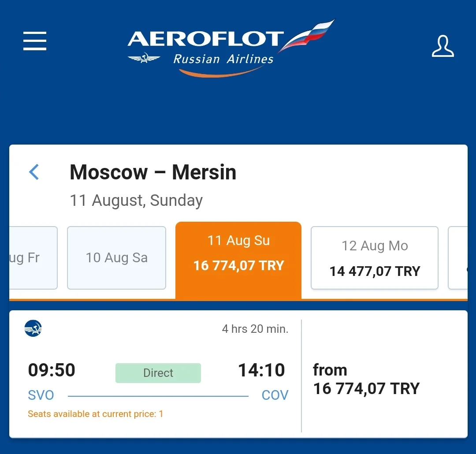
Task: Select the 11 Aug Su date tab
Action: coord(238,253)
